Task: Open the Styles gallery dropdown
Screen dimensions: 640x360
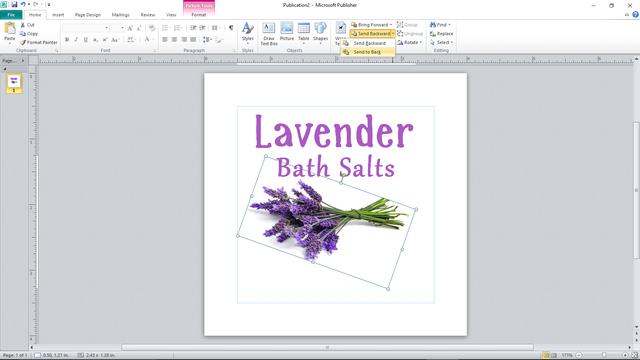Action: click(x=247, y=33)
